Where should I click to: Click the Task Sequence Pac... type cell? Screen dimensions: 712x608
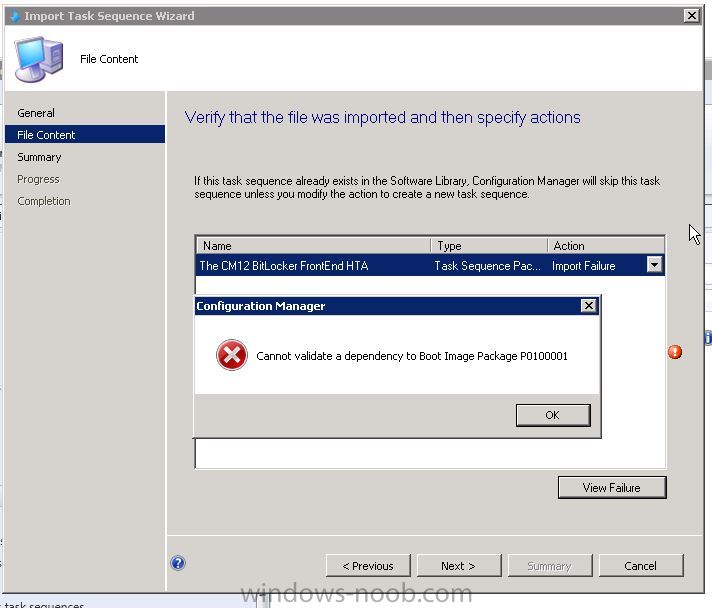488,266
